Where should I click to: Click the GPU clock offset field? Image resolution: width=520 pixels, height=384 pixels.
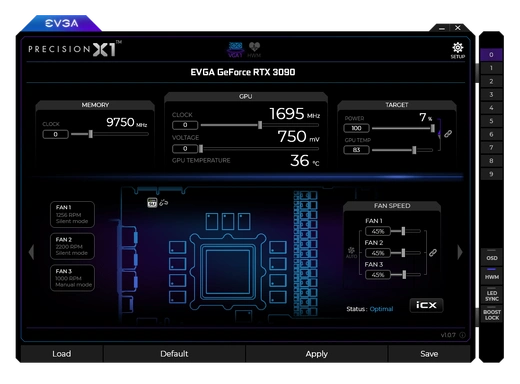pos(185,125)
